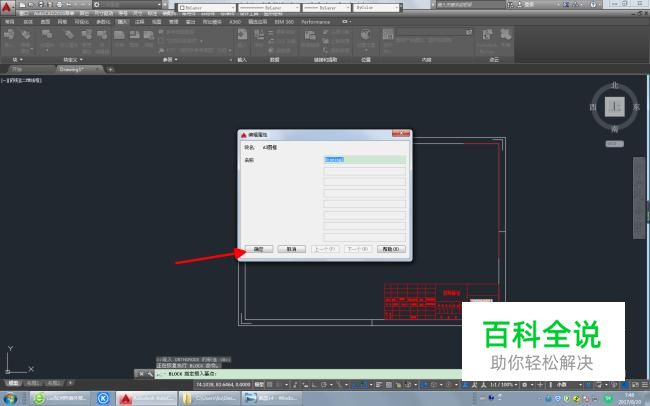Image resolution: width=650 pixels, height=406 pixels.
Task: Click the AutoCAD taskbar button
Action: click(x=146, y=399)
